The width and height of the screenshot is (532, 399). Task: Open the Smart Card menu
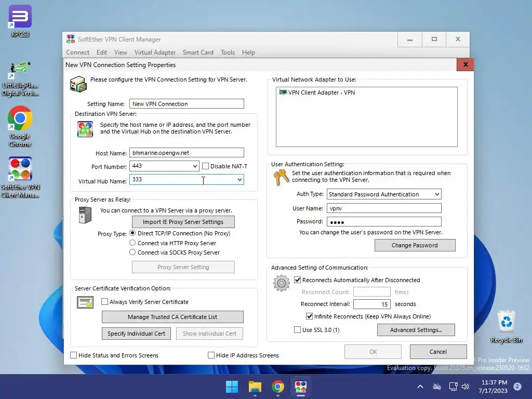[x=198, y=52]
